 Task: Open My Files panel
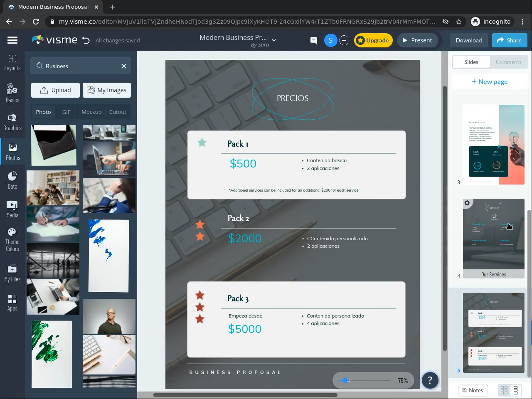(12, 273)
